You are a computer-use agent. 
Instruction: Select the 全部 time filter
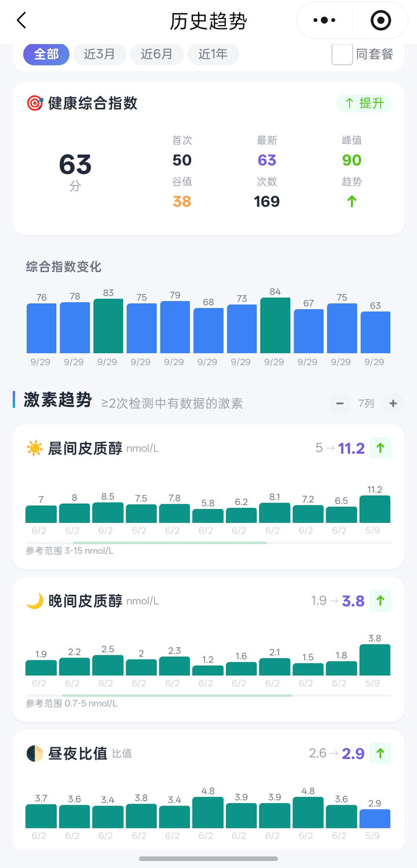46,55
